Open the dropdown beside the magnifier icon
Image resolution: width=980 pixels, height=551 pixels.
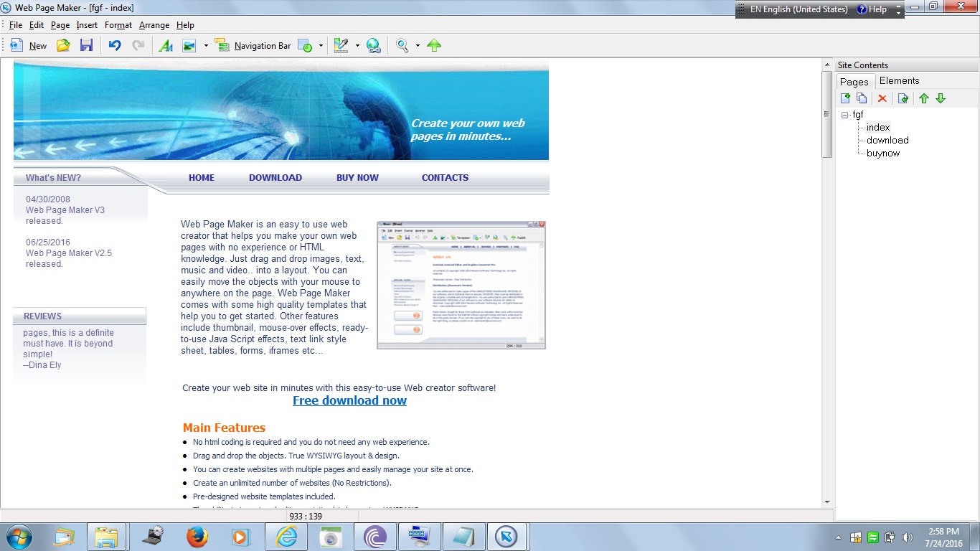coord(418,45)
